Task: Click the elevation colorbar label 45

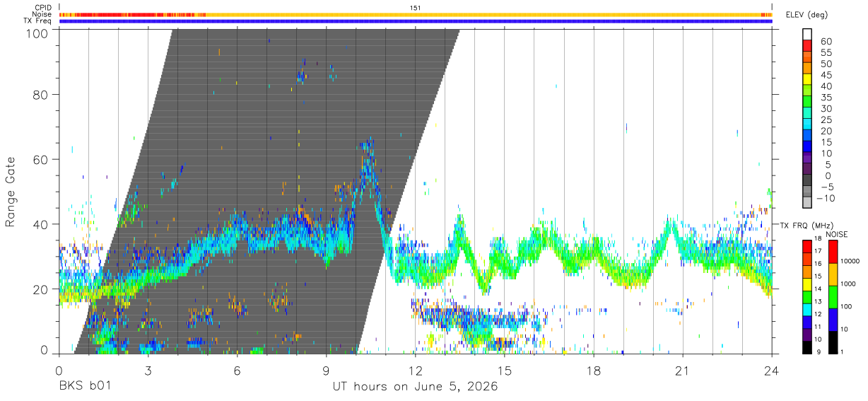Action: (827, 75)
